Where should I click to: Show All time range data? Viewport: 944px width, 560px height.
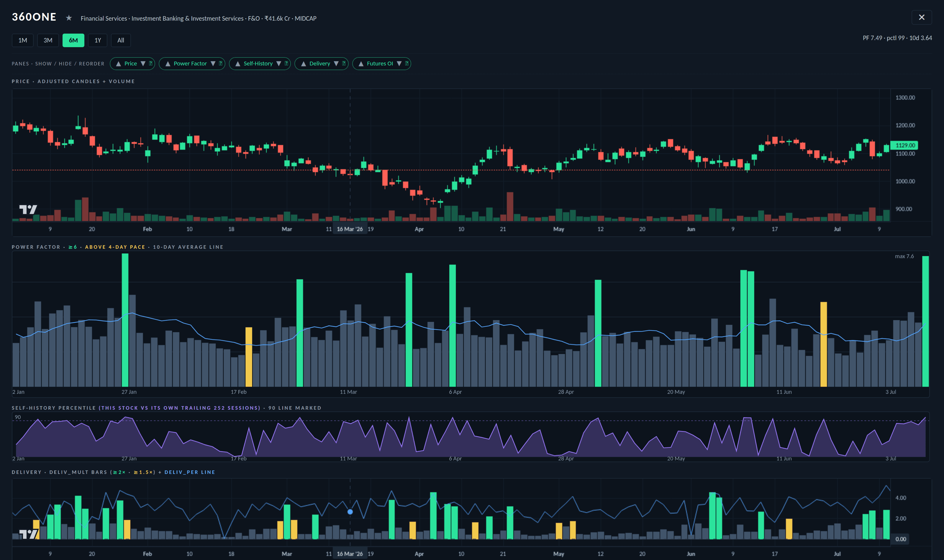121,40
